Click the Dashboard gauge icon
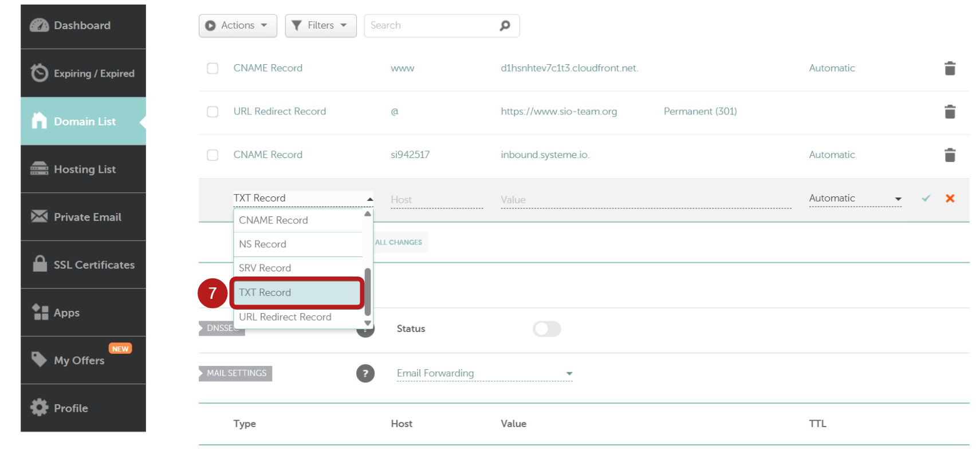Screen dimensions: 980x450 pyautogui.click(x=40, y=25)
